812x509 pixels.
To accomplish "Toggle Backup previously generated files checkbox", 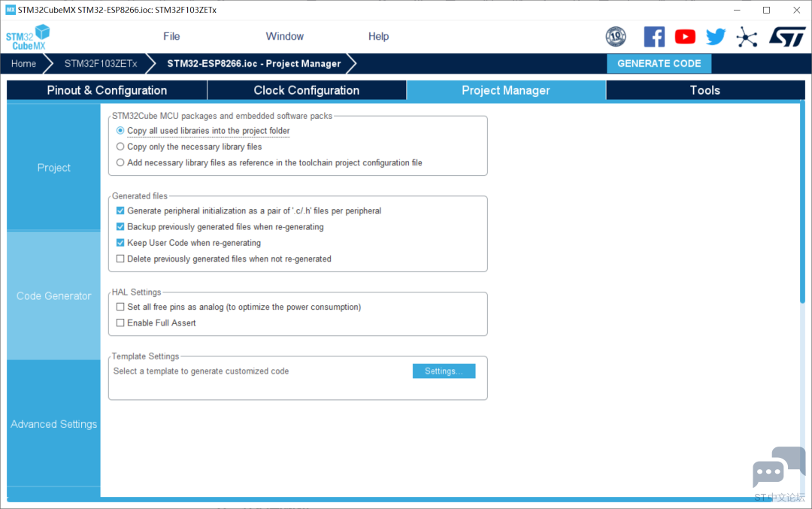I will pyautogui.click(x=120, y=227).
